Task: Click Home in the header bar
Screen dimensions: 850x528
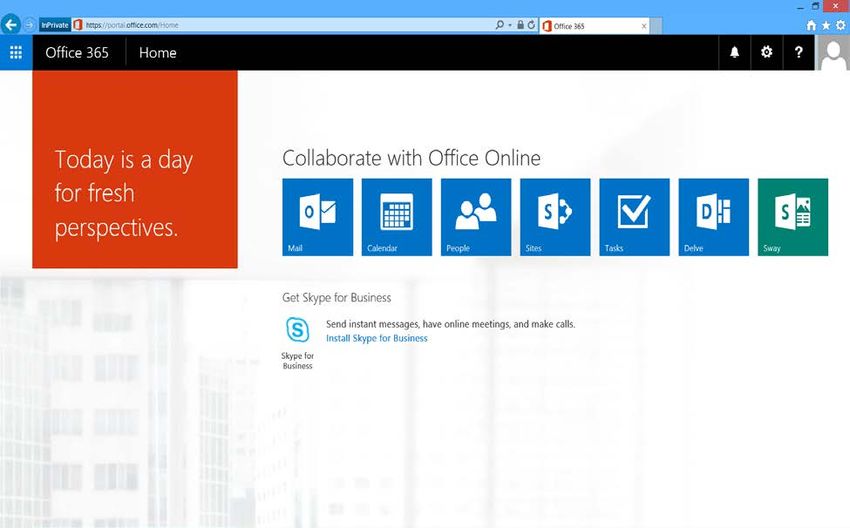Action: (158, 53)
